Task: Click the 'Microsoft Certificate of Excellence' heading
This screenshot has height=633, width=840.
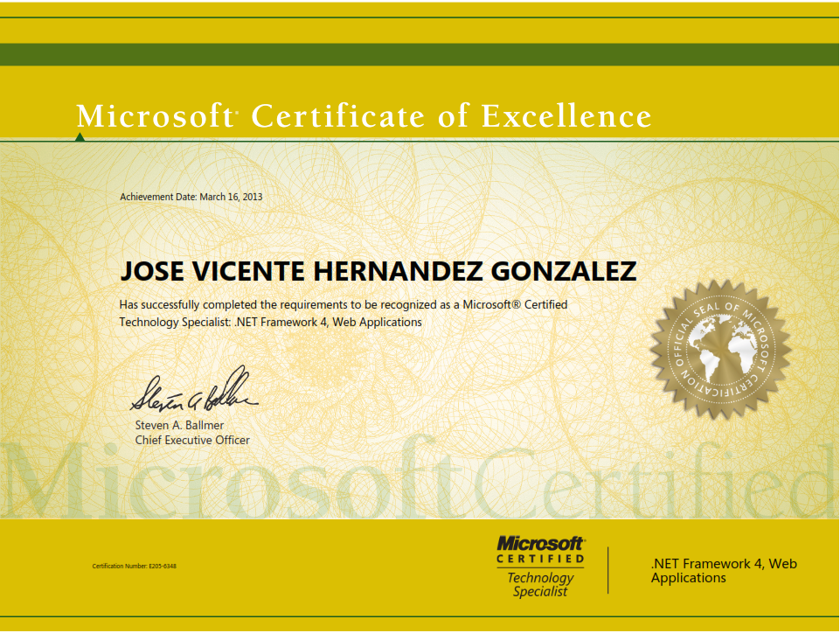Action: [x=364, y=115]
